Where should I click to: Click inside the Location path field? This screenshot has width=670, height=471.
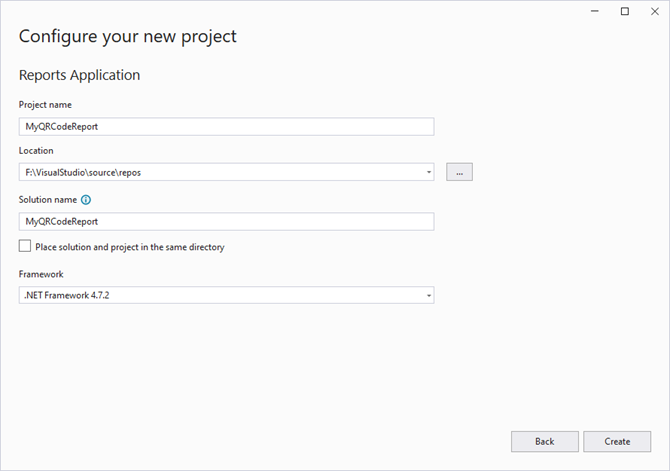coord(221,172)
